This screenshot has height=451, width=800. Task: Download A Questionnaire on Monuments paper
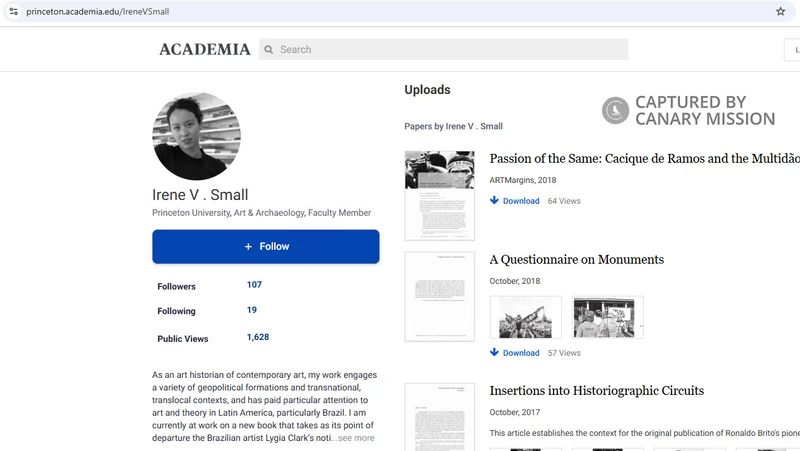[521, 353]
